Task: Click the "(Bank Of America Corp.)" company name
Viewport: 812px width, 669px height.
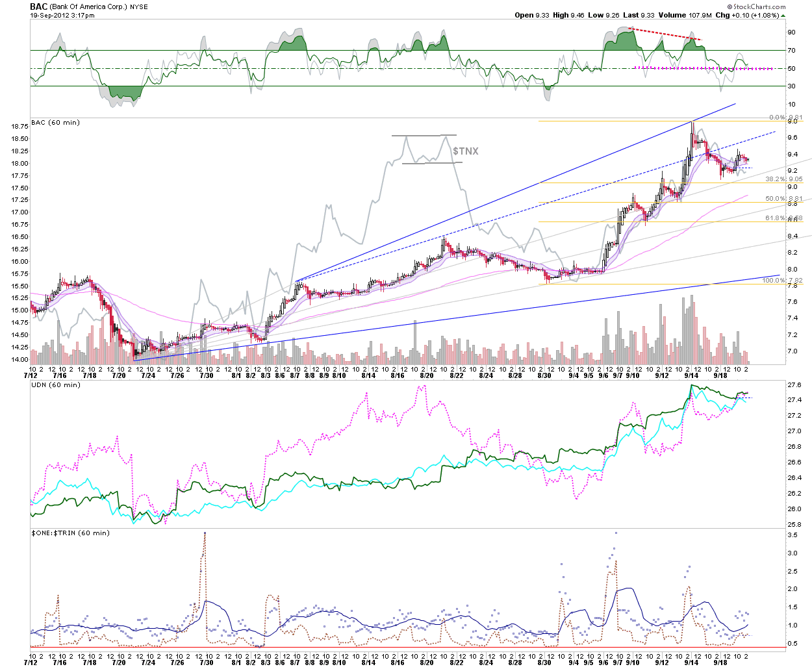Action: point(88,6)
